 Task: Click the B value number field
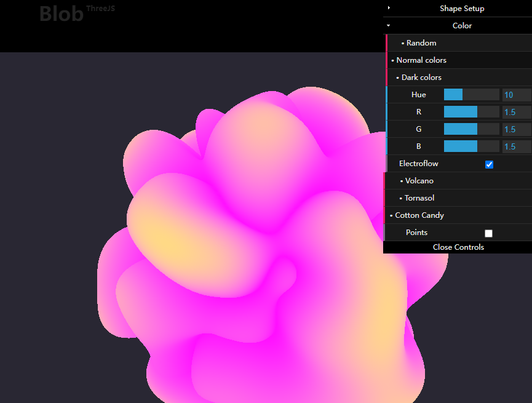[516, 146]
